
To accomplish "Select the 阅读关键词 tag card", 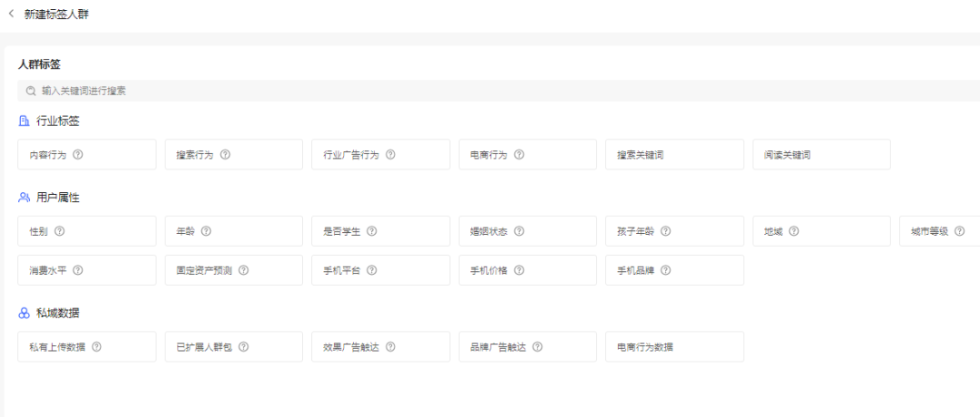I will 821,155.
